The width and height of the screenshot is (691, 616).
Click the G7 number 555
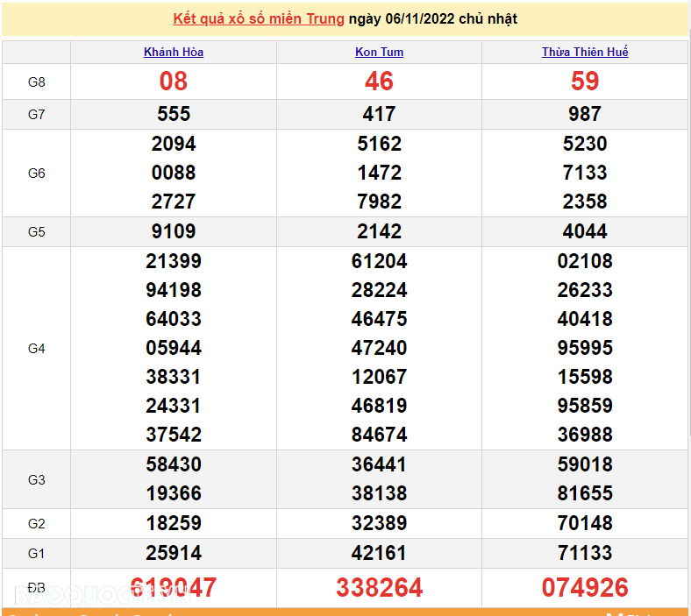(x=174, y=114)
